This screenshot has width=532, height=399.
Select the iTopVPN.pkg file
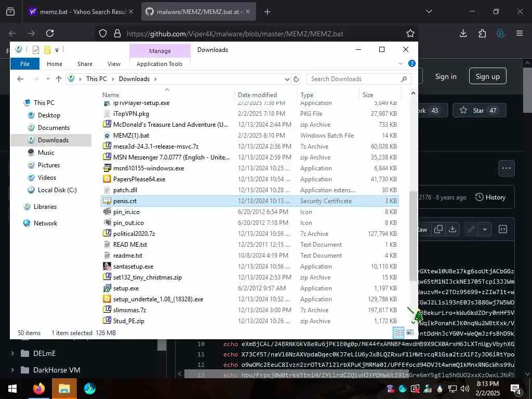[x=250, y=114]
